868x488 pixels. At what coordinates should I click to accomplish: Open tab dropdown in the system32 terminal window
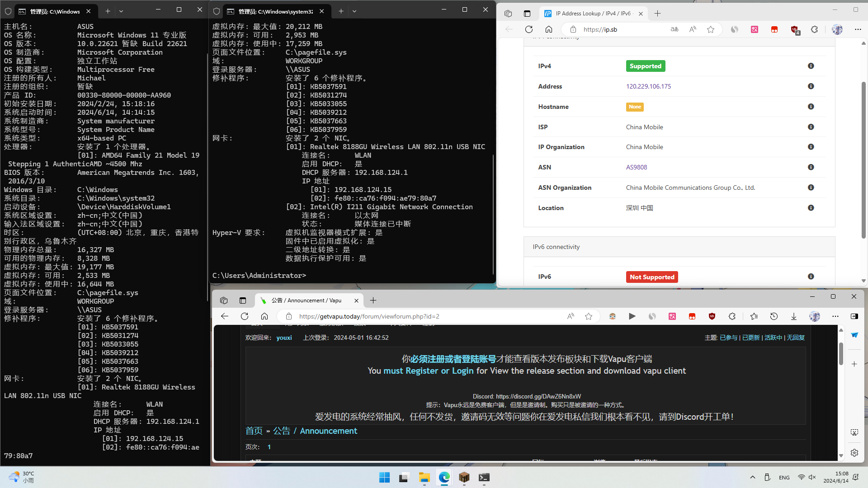coord(354,11)
